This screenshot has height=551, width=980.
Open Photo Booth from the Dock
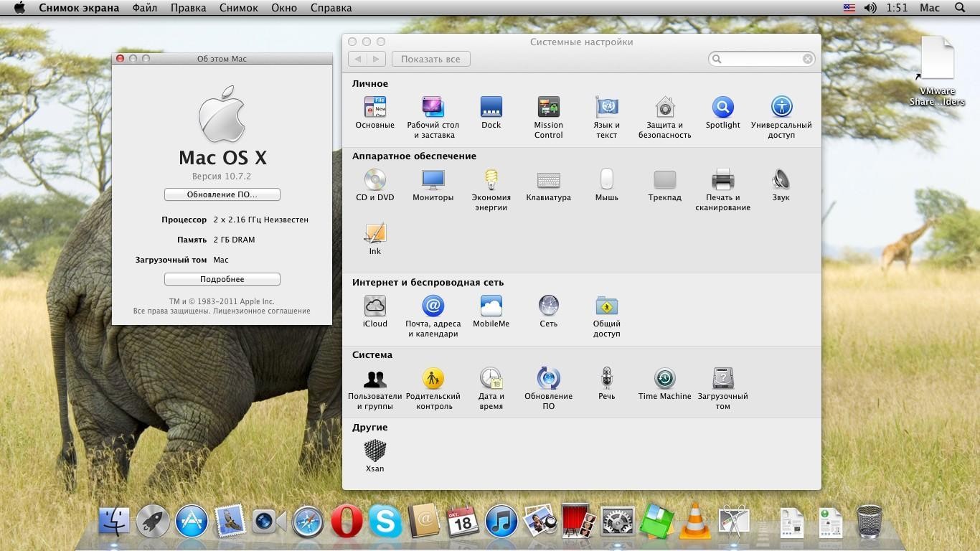tap(578, 521)
